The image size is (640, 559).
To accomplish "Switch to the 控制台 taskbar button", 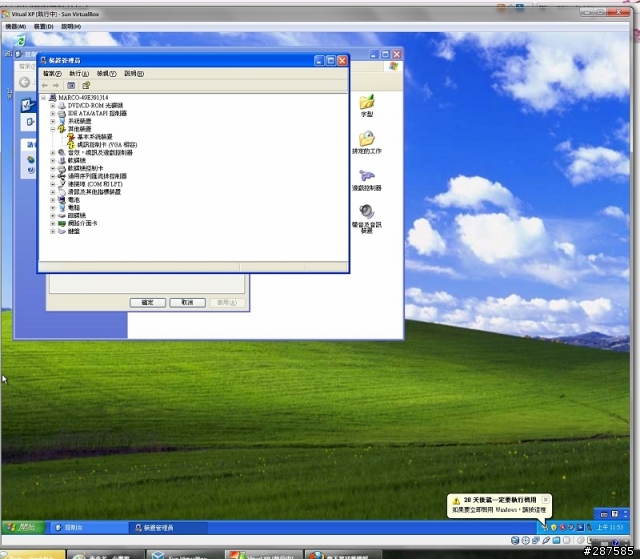I will (88, 528).
